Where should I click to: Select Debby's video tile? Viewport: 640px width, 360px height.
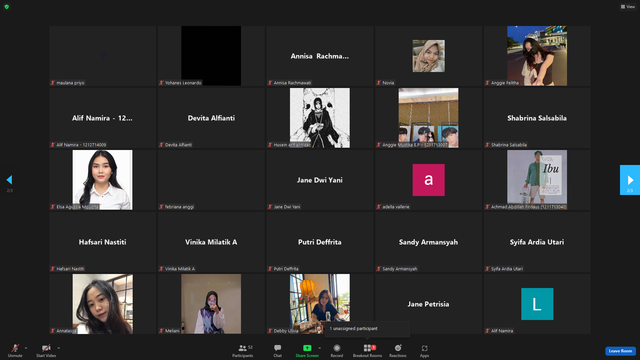320,304
